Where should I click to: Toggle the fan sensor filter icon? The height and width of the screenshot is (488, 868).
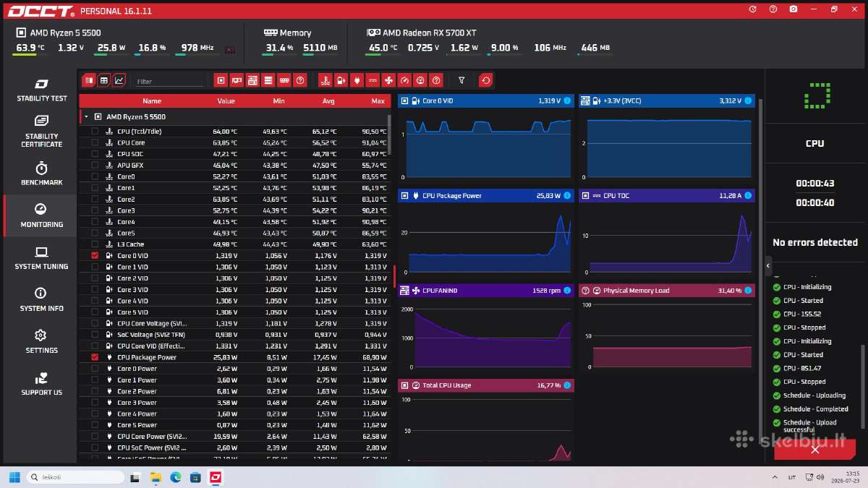click(388, 80)
